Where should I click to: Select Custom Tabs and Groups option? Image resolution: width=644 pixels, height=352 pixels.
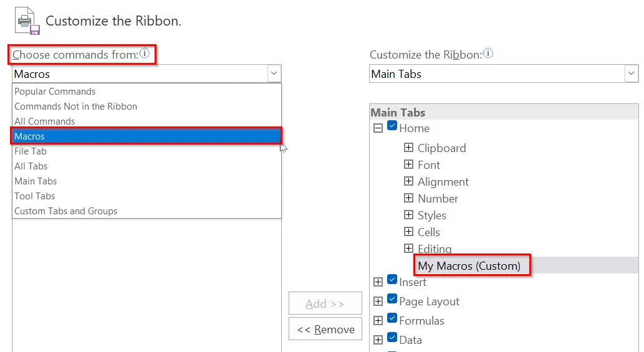click(x=147, y=211)
